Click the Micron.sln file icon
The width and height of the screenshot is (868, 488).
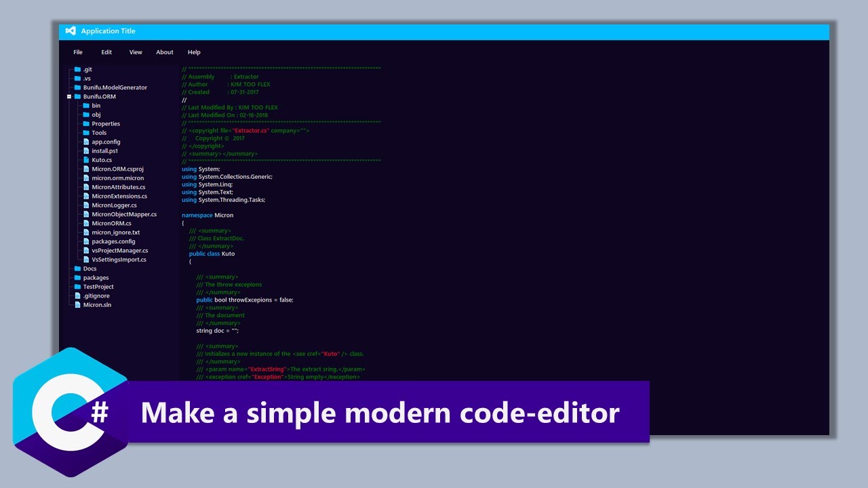[77, 305]
